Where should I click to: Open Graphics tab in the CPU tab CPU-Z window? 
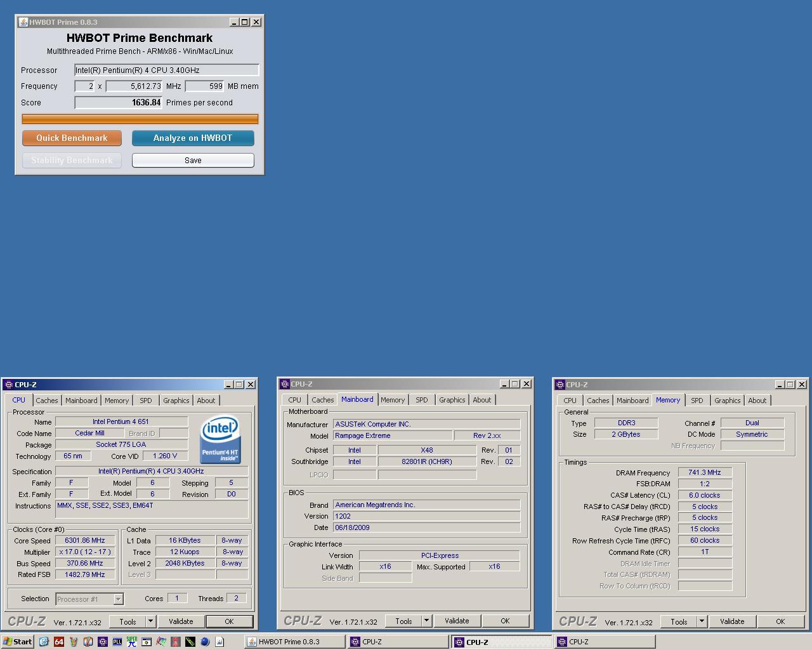176,401
